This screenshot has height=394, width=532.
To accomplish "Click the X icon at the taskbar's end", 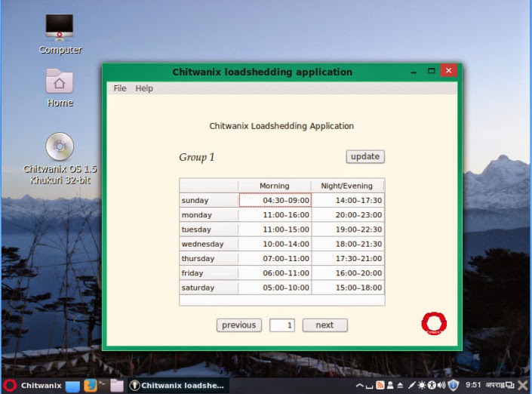I will coord(523,385).
